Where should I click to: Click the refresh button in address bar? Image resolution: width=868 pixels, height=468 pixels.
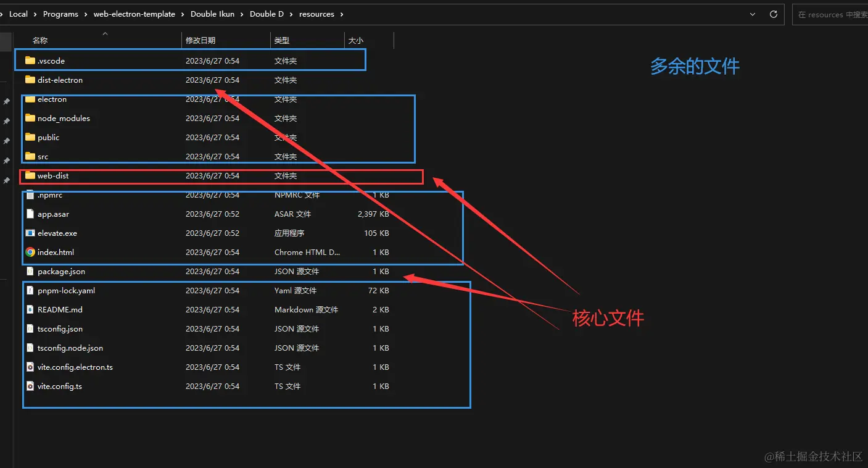pos(773,14)
